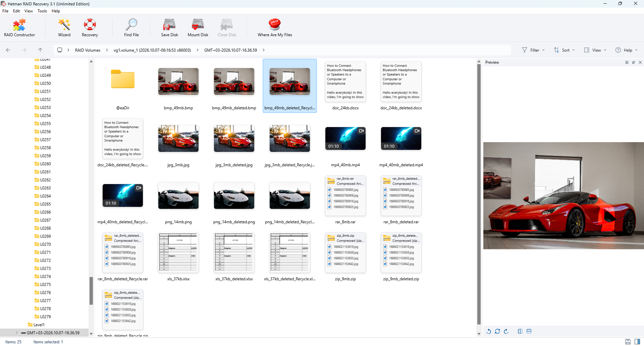Flip the preview image vertically
The width and height of the screenshot is (644, 346).
(x=529, y=331)
